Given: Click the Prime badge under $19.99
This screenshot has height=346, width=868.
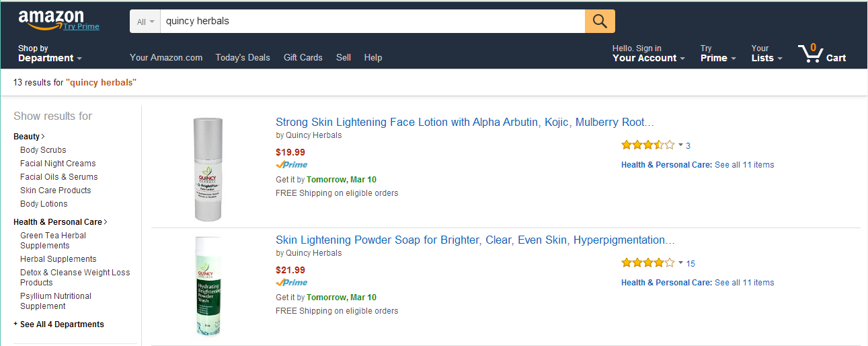Looking at the screenshot, I should [291, 165].
